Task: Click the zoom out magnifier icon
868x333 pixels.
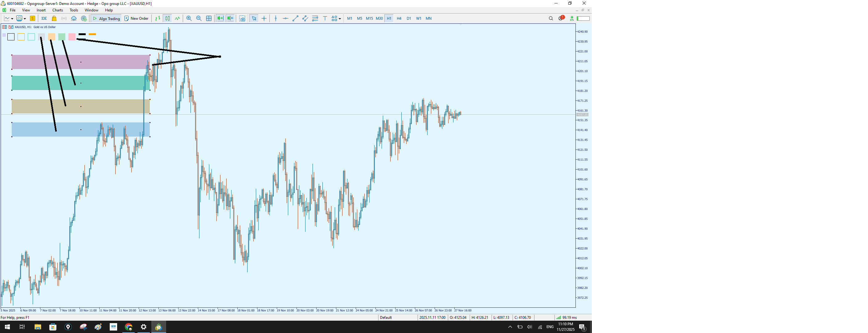Action: click(x=199, y=18)
